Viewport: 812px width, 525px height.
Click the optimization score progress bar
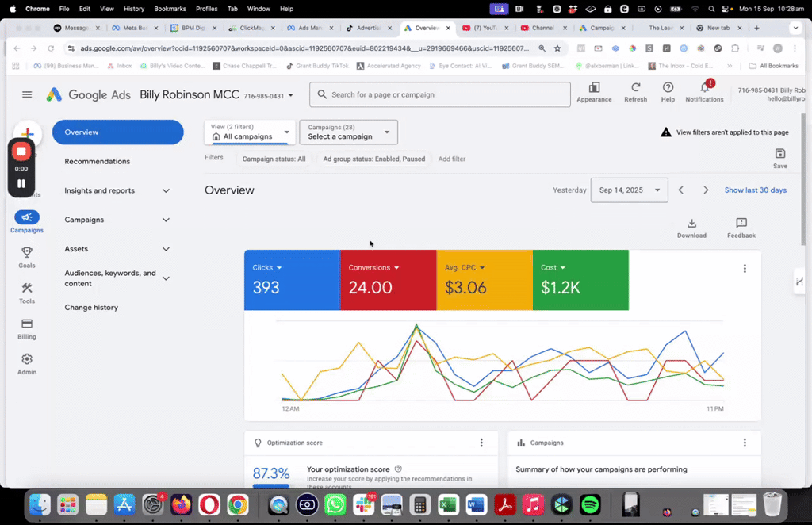[x=270, y=485]
